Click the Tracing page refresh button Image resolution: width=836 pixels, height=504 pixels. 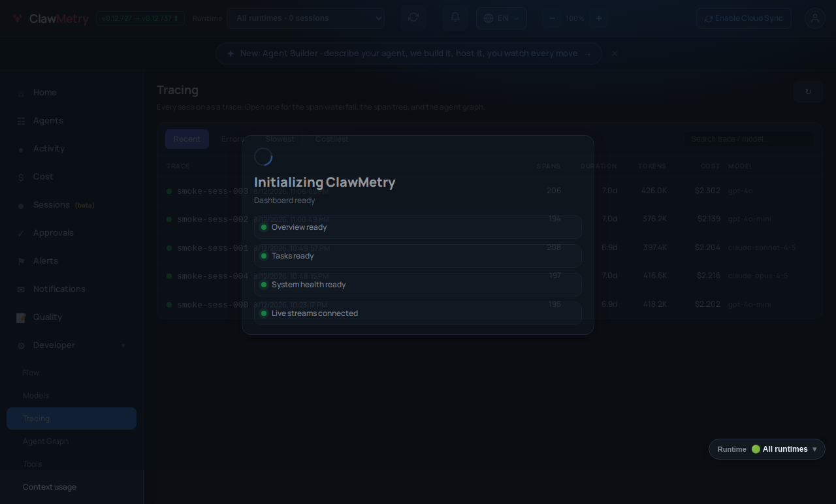click(x=808, y=91)
